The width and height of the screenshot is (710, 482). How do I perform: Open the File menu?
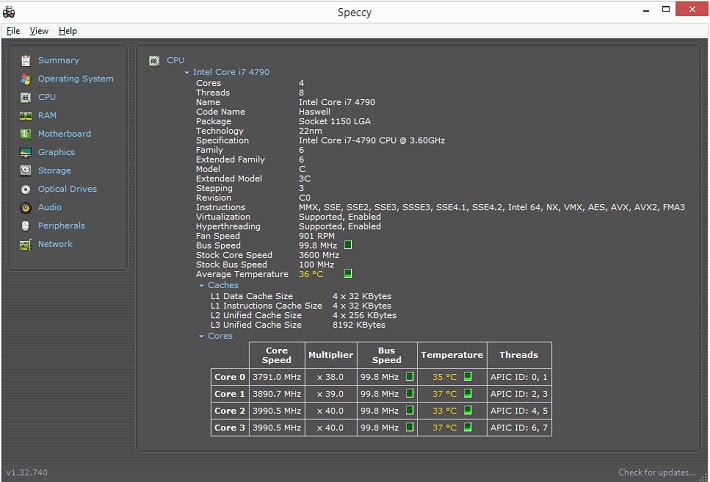(13, 31)
